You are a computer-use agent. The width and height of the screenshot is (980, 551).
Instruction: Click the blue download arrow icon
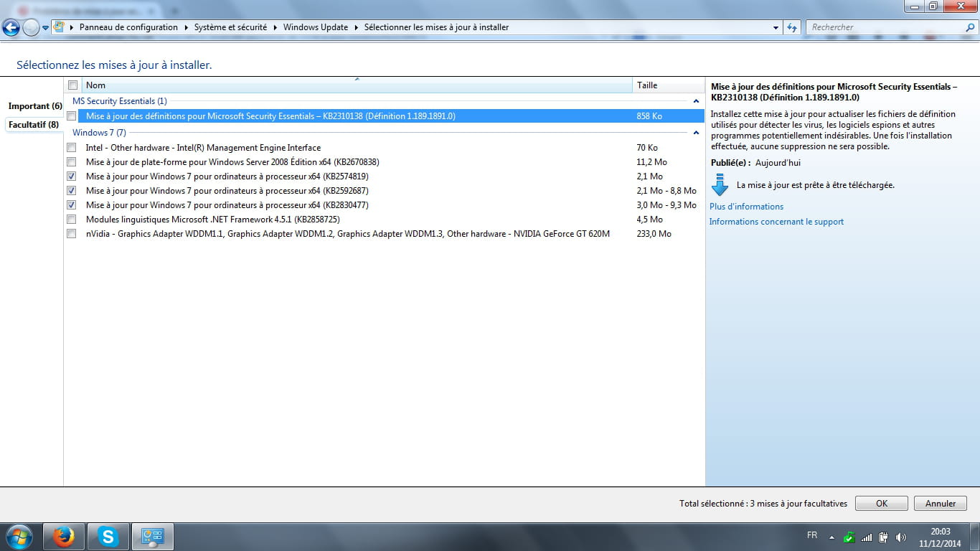pyautogui.click(x=720, y=185)
